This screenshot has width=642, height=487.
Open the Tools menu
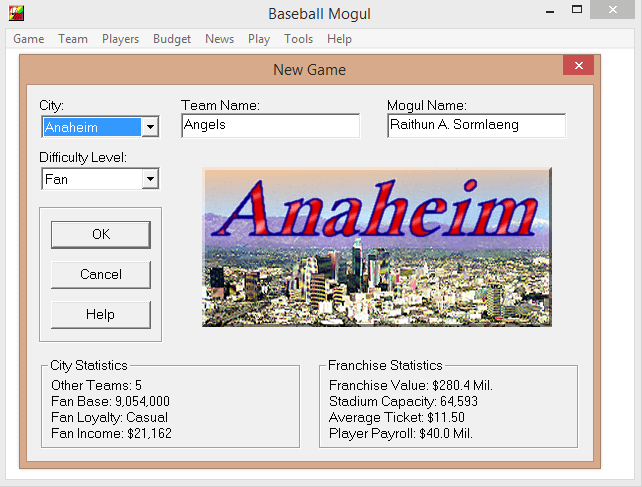coord(298,39)
